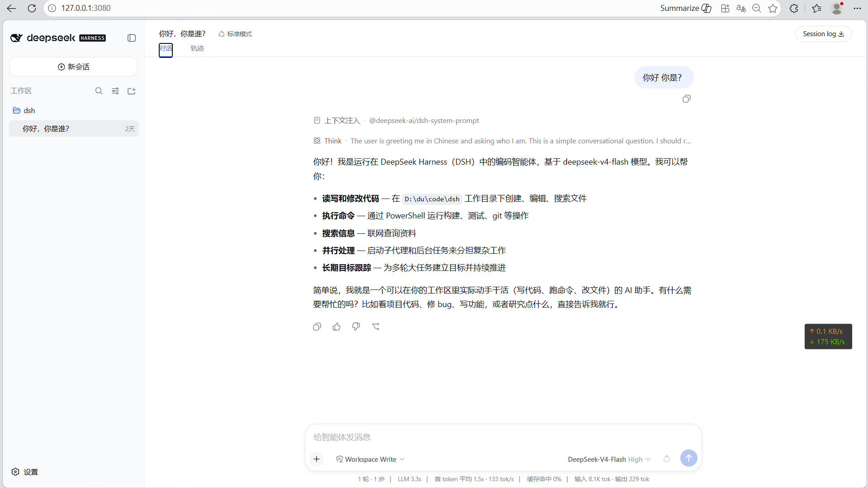The height and width of the screenshot is (488, 868).
Task: Open the translate icon in address bar
Action: (x=741, y=8)
